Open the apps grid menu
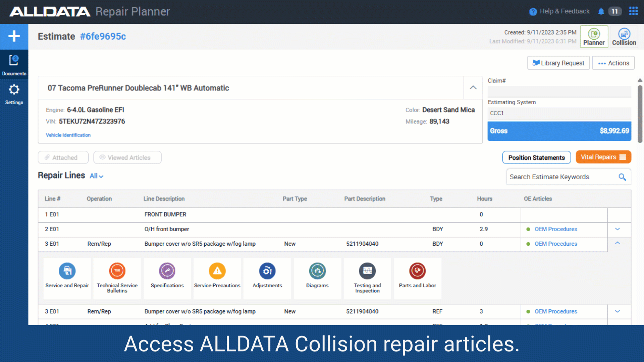Viewport: 644px width, 362px height. click(633, 11)
